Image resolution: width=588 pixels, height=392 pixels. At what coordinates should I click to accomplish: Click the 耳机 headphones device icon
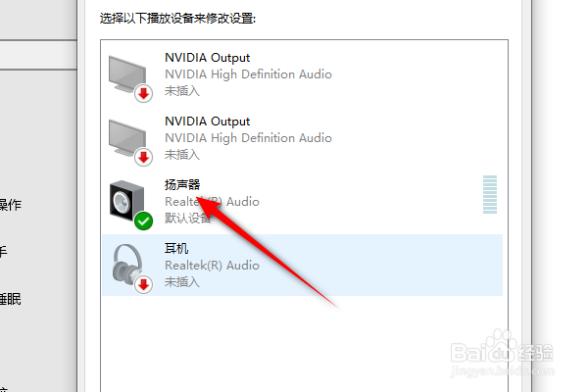(128, 264)
